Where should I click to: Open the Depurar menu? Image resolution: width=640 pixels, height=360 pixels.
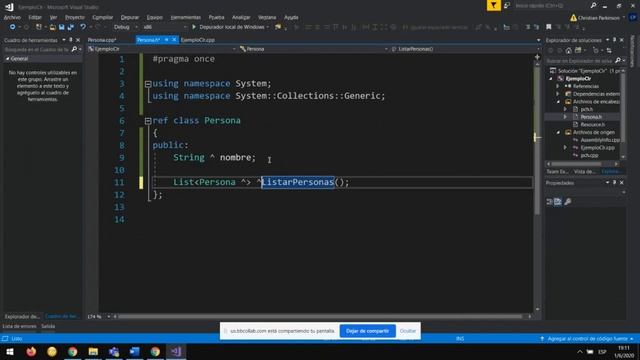(x=130, y=18)
